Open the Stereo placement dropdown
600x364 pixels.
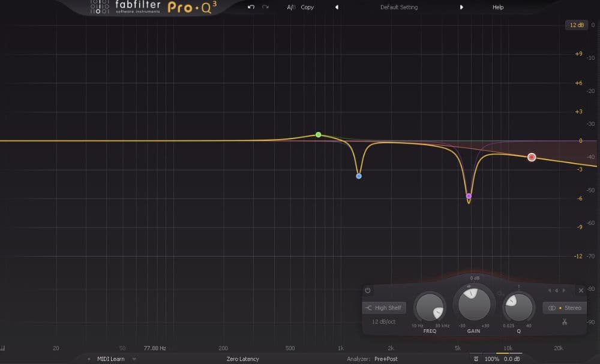click(564, 308)
